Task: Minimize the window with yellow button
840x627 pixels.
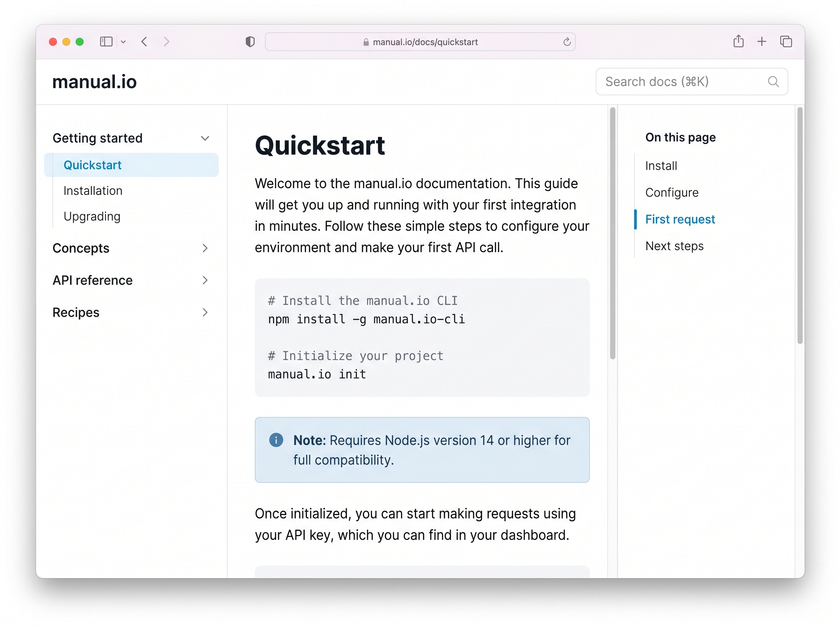Action: tap(66, 42)
